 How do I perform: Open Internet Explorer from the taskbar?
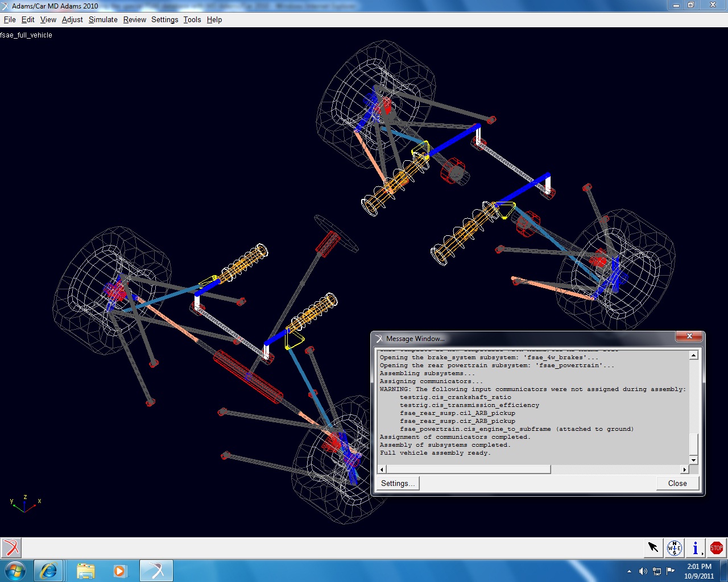point(49,571)
